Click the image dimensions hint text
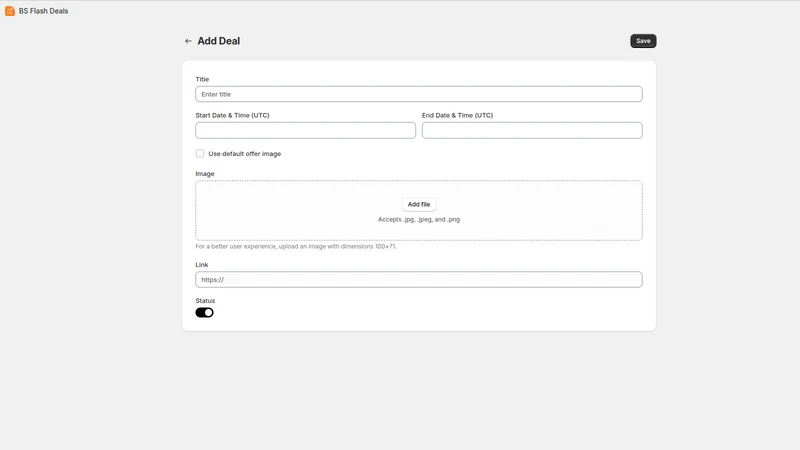This screenshot has height=450, width=800. click(x=295, y=246)
